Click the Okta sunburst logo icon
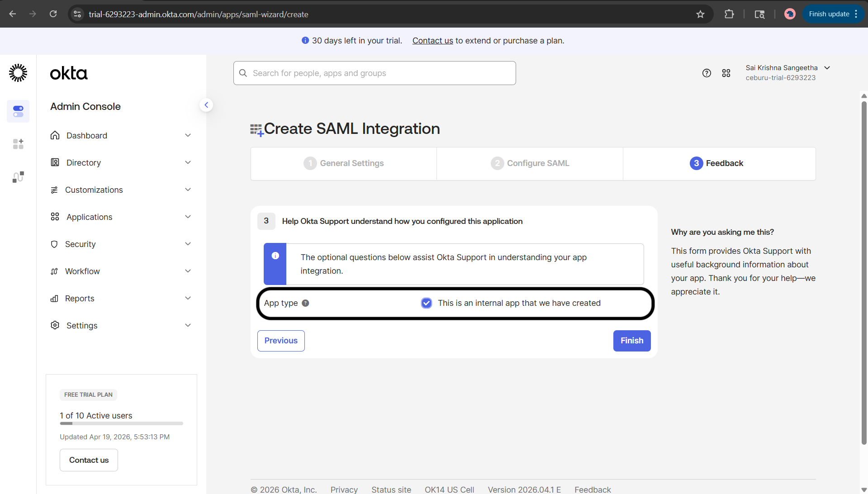The image size is (868, 494). pos(18,73)
